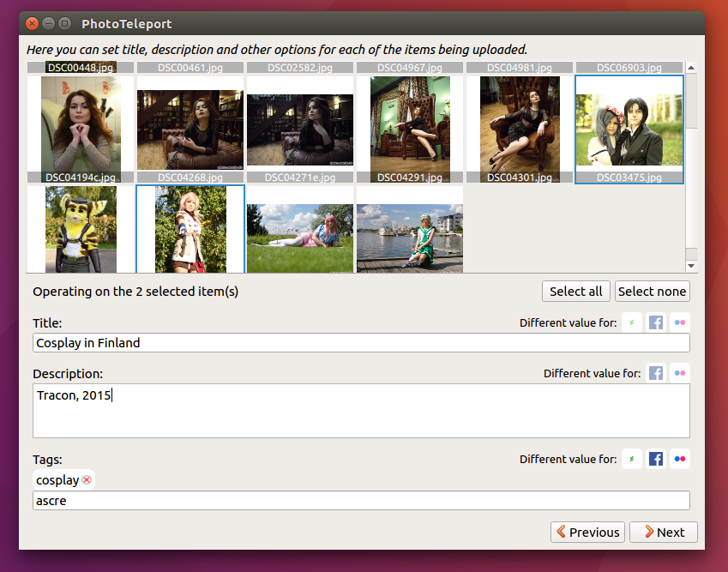This screenshot has width=728, height=572.
Task: Toggle the green service icon in the Title row
Action: [x=631, y=322]
